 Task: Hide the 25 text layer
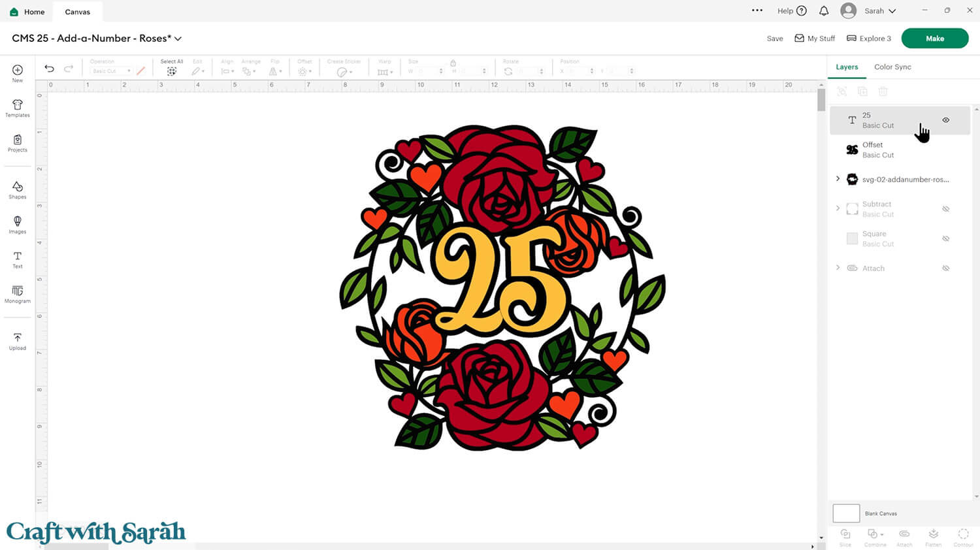tap(945, 120)
